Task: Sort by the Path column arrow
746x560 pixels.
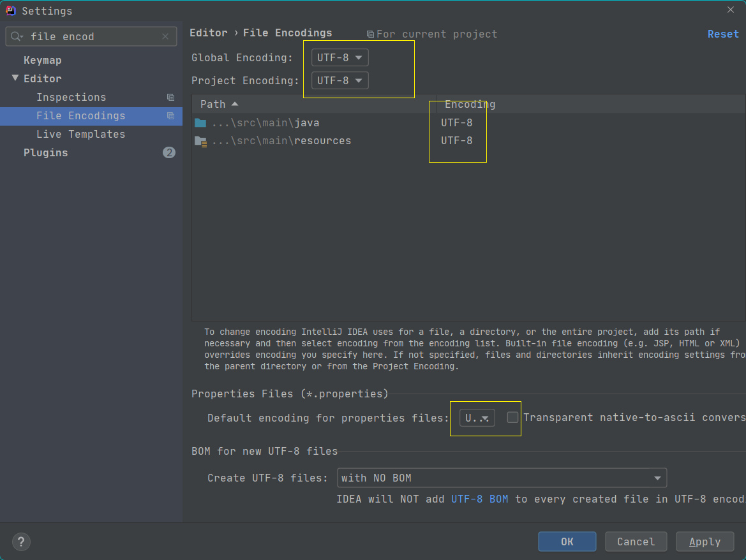Action: pyautogui.click(x=235, y=104)
